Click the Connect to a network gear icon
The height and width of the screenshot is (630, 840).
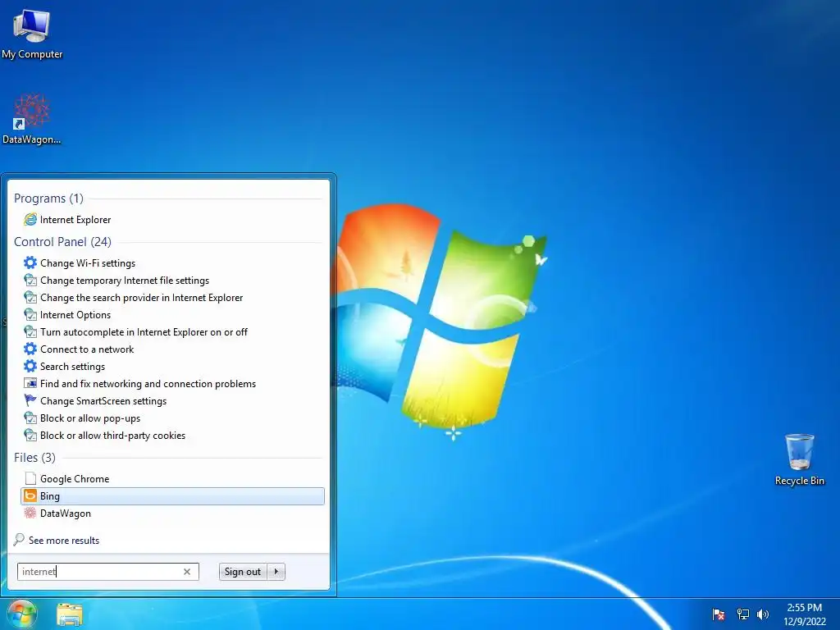30,349
